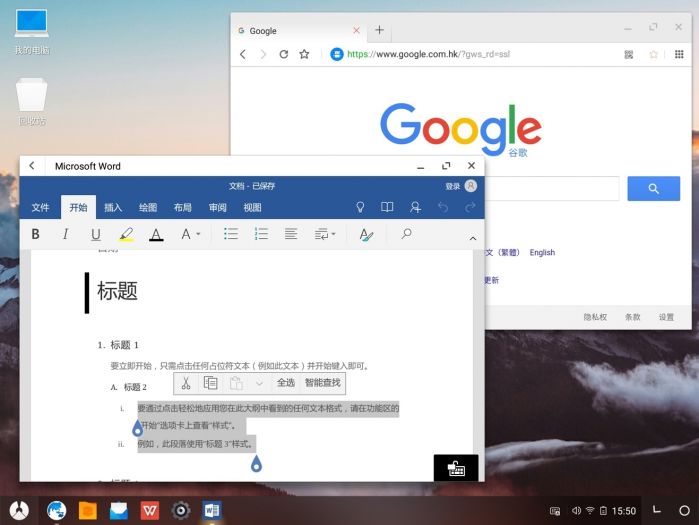The image size is (699, 525).
Task: Switch Google language to English
Action: click(x=542, y=253)
